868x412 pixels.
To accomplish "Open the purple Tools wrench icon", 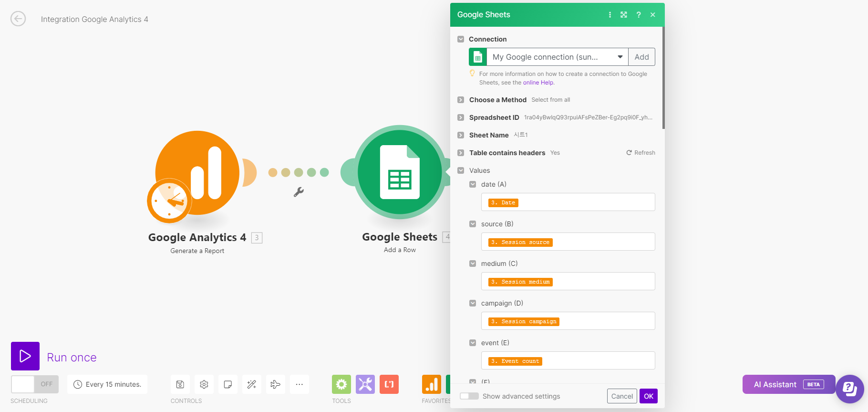I will 365,384.
